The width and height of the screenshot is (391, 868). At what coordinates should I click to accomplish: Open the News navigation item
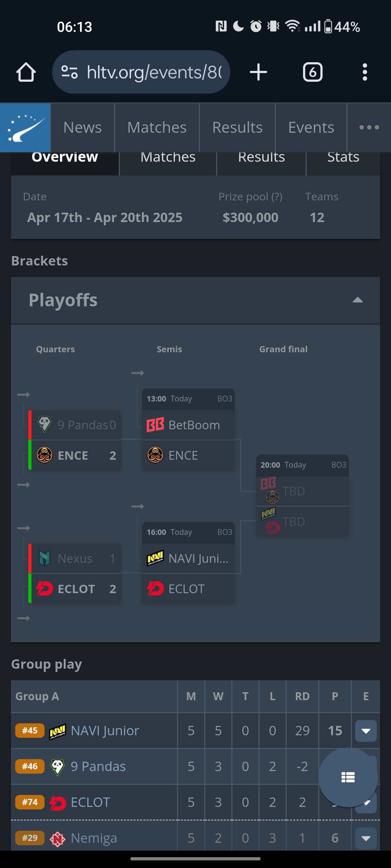(83, 128)
